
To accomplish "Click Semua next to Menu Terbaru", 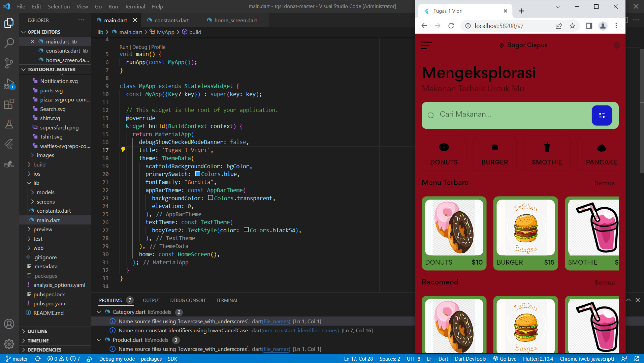I will (x=604, y=183).
